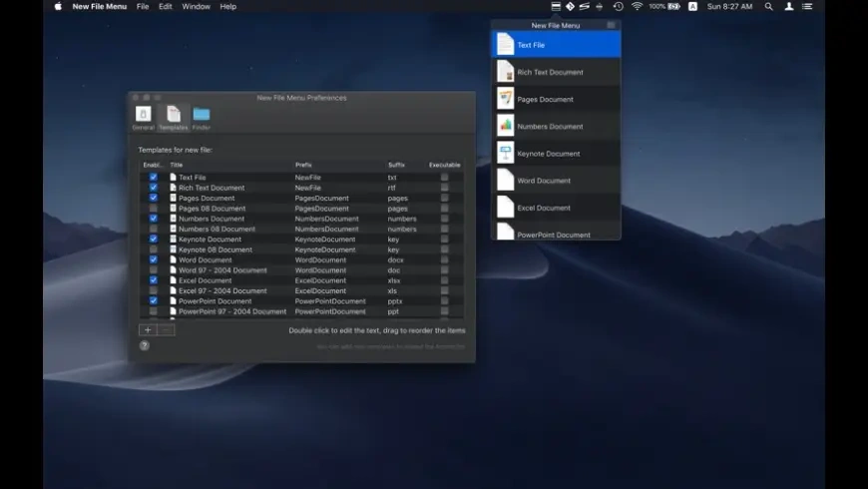Click the xlsx suffix cell
The image size is (868, 489).
coord(393,280)
